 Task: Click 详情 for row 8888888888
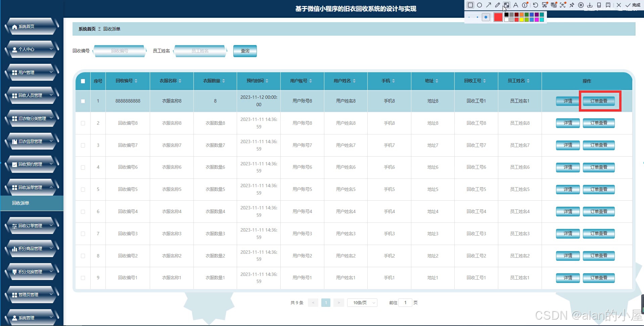click(x=568, y=101)
